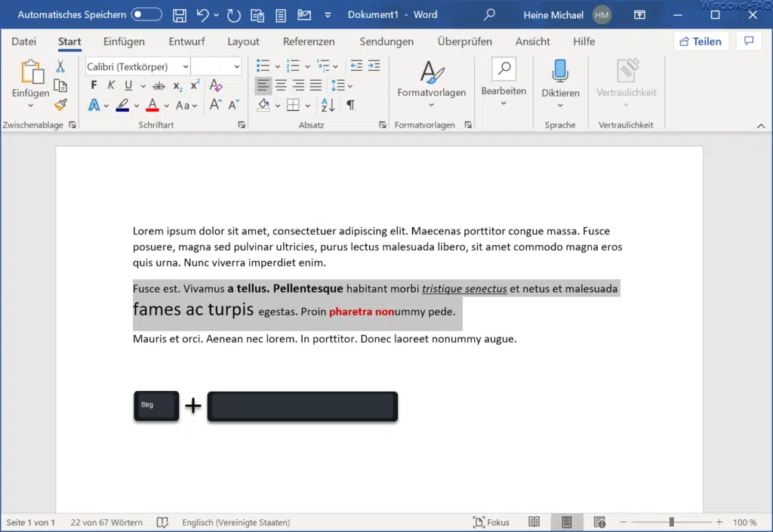
Task: Open the font name dropdown Calibri (Textkörper)
Action: coord(186,66)
